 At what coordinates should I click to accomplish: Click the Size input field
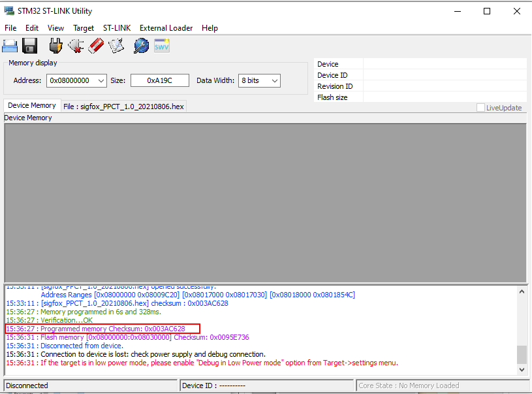(x=160, y=81)
